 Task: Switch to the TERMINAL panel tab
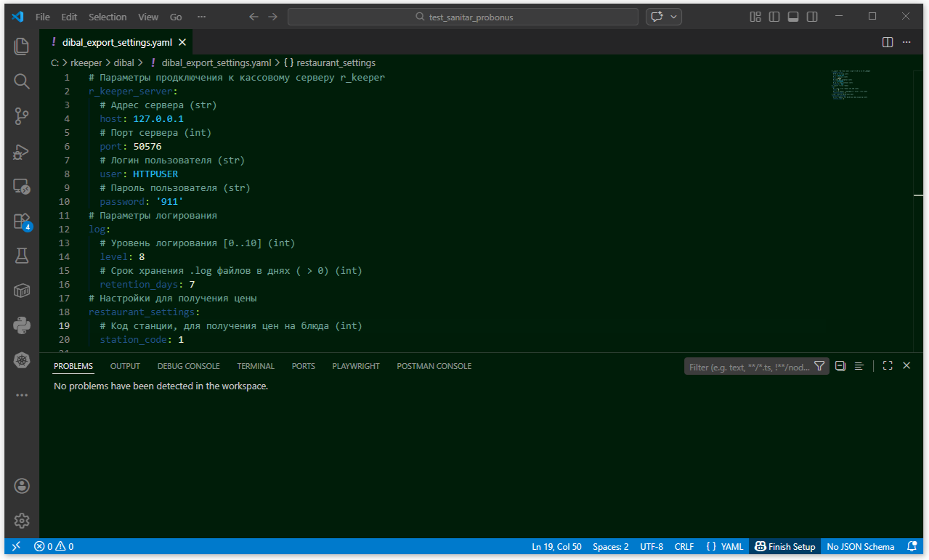tap(256, 366)
